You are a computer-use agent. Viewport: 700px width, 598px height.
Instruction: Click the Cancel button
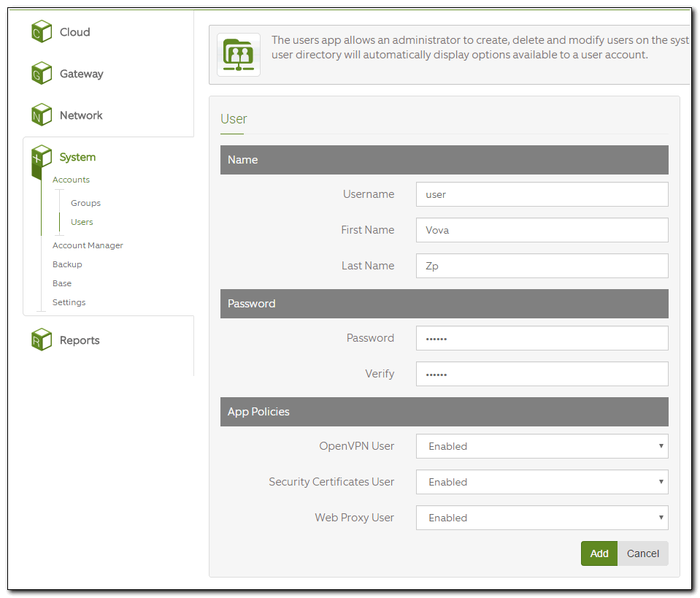642,553
